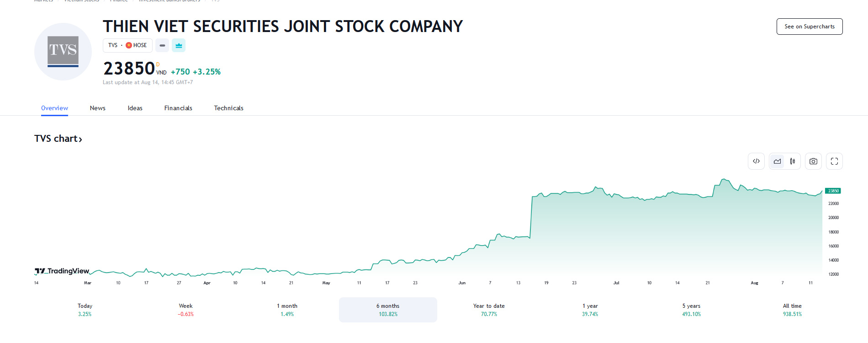
Task: Open the News tab
Action: [x=98, y=108]
